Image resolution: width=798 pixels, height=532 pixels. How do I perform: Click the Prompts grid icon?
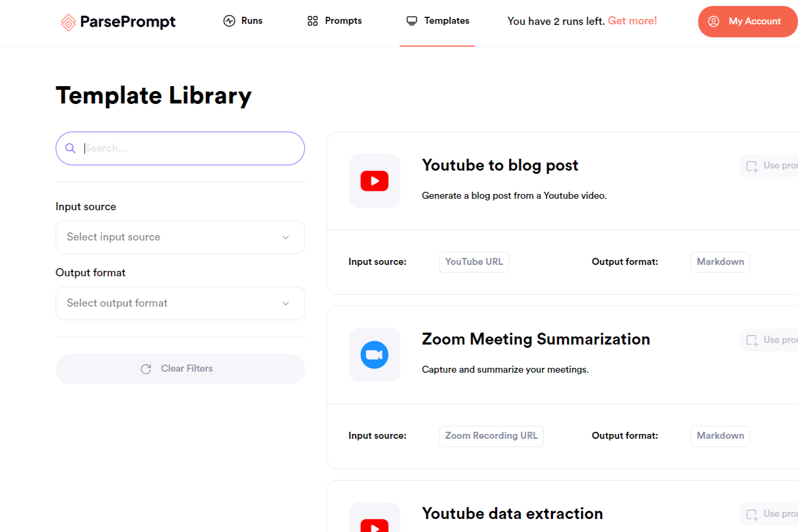pyautogui.click(x=312, y=20)
